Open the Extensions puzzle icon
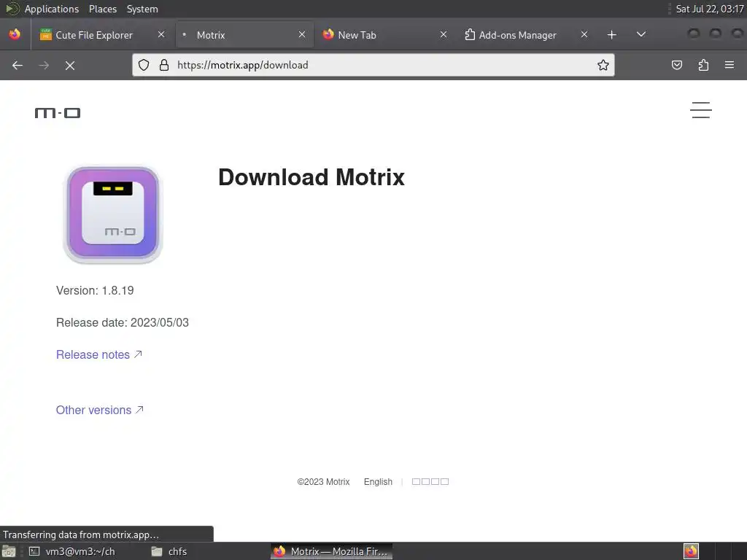 (x=703, y=65)
